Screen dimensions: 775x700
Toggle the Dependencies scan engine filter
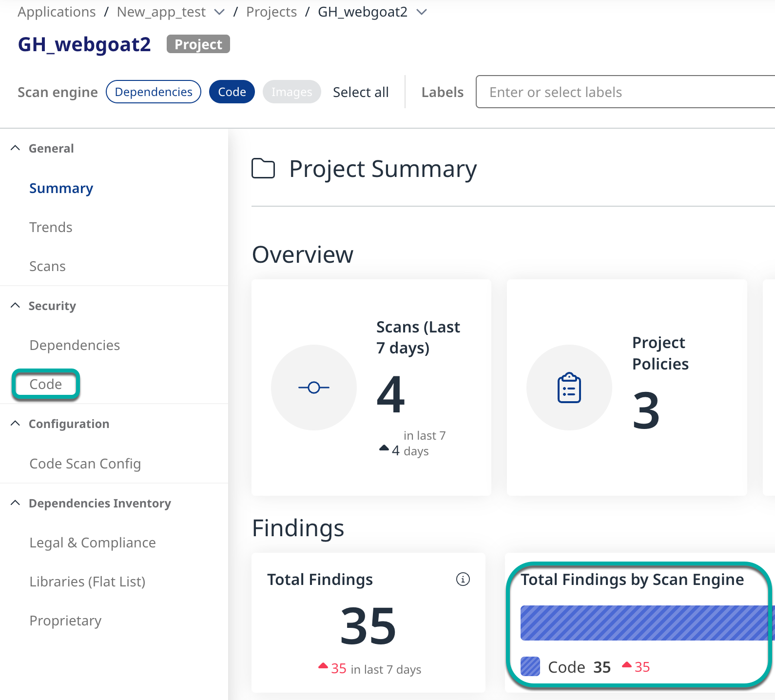coord(154,92)
